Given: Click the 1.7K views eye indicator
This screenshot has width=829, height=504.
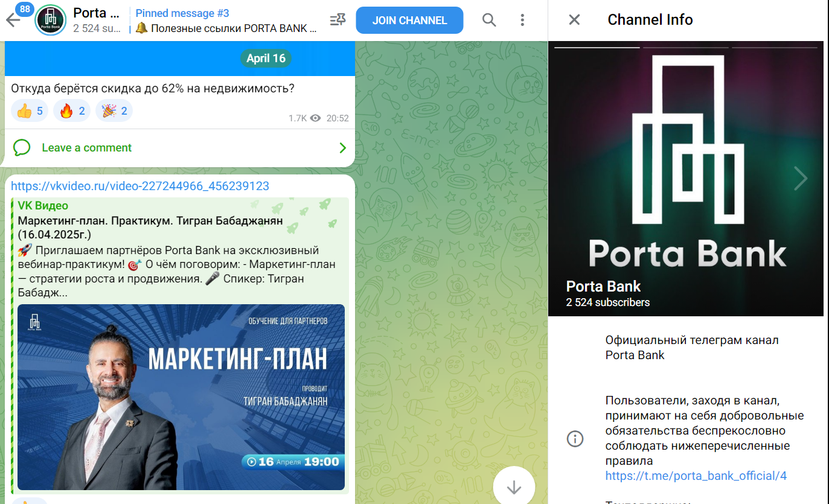Looking at the screenshot, I should point(305,118).
